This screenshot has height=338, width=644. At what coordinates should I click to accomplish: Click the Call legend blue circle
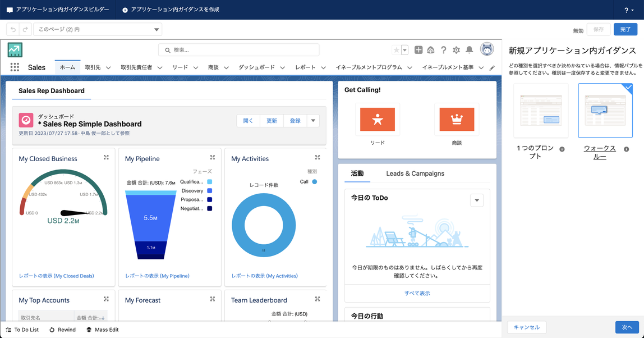(315, 182)
